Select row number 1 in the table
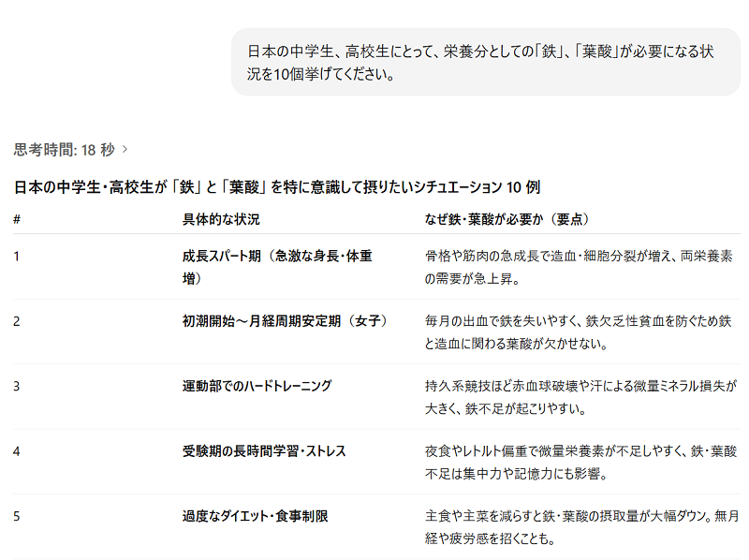The image size is (749, 560). click(x=17, y=256)
